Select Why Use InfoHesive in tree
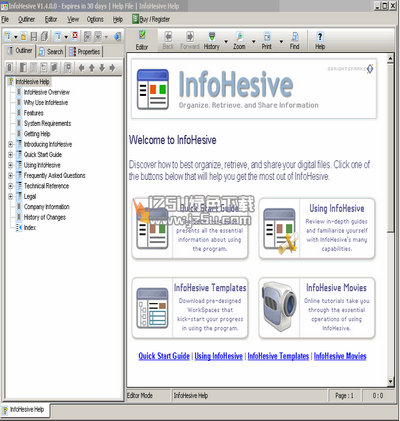Viewport: 400px width, 421px height. point(46,103)
